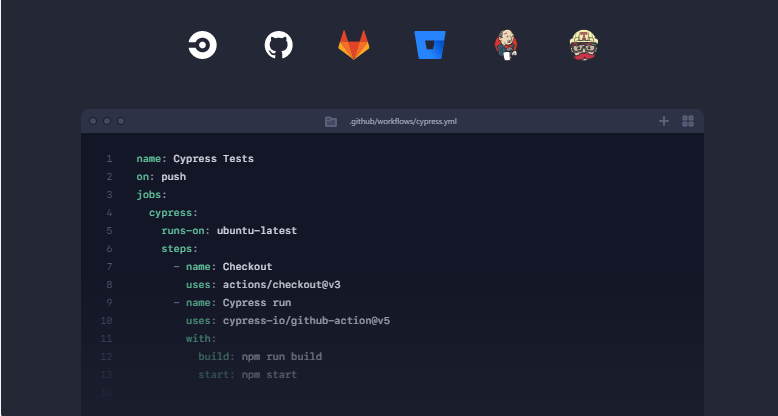The height and width of the screenshot is (416, 778).
Task: Click the 'on: push' line
Action: (161, 177)
